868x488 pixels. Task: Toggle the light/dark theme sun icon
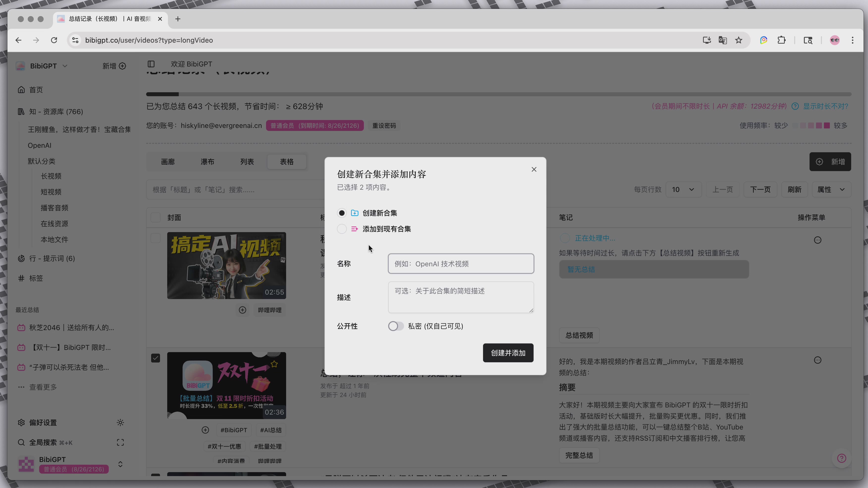120,423
